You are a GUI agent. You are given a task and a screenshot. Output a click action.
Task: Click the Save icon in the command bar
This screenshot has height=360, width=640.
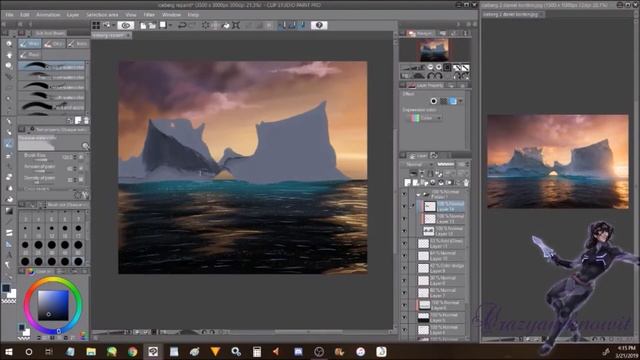[x=162, y=25]
